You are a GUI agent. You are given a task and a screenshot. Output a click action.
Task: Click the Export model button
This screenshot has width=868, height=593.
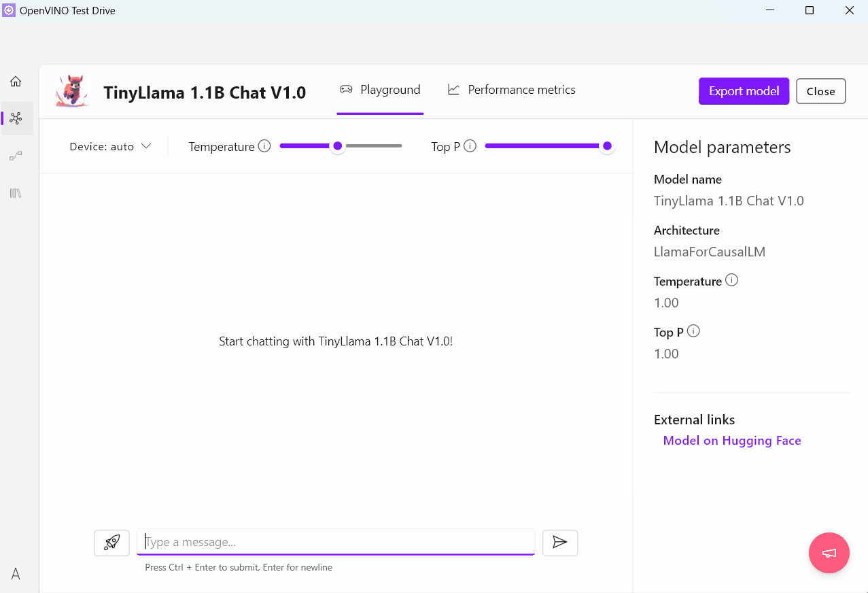pos(744,90)
